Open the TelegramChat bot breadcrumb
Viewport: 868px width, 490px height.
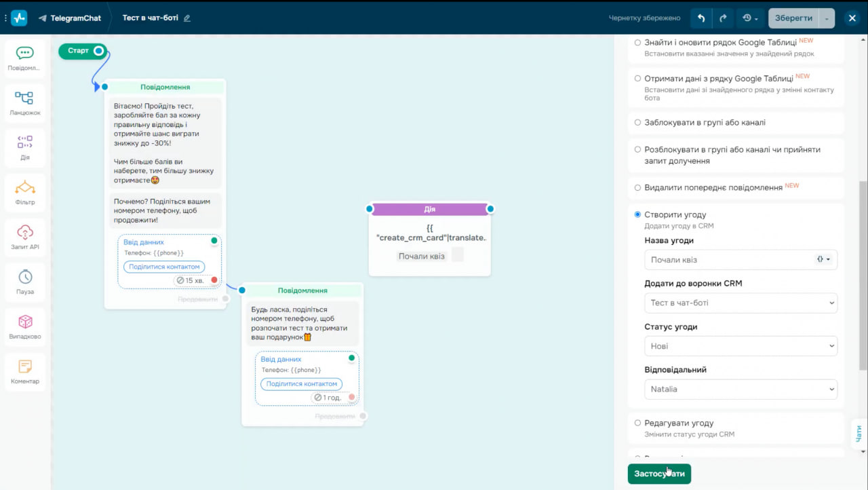coord(70,18)
